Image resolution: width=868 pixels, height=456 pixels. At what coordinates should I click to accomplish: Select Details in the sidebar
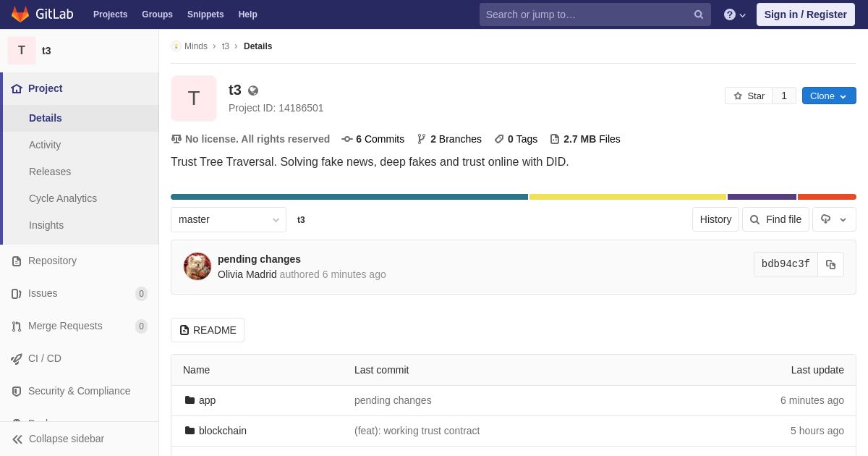80,118
